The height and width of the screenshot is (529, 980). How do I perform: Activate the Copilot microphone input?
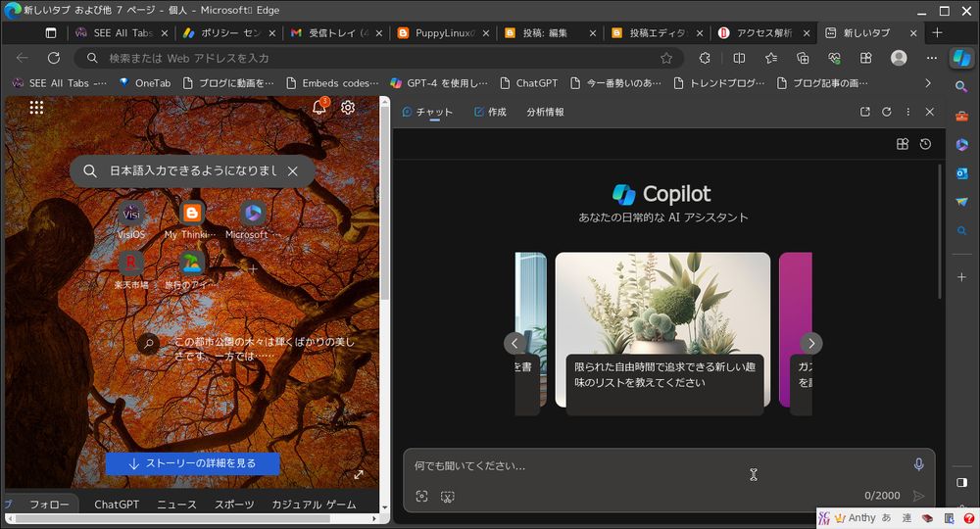(919, 464)
